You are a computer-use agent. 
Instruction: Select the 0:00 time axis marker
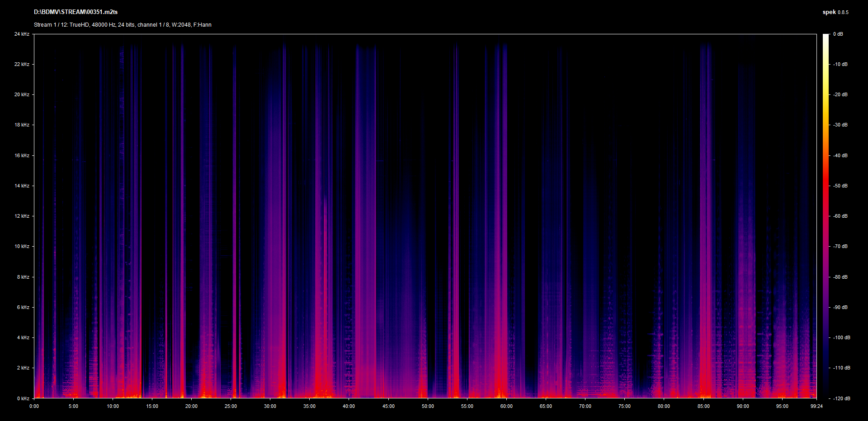coord(34,406)
